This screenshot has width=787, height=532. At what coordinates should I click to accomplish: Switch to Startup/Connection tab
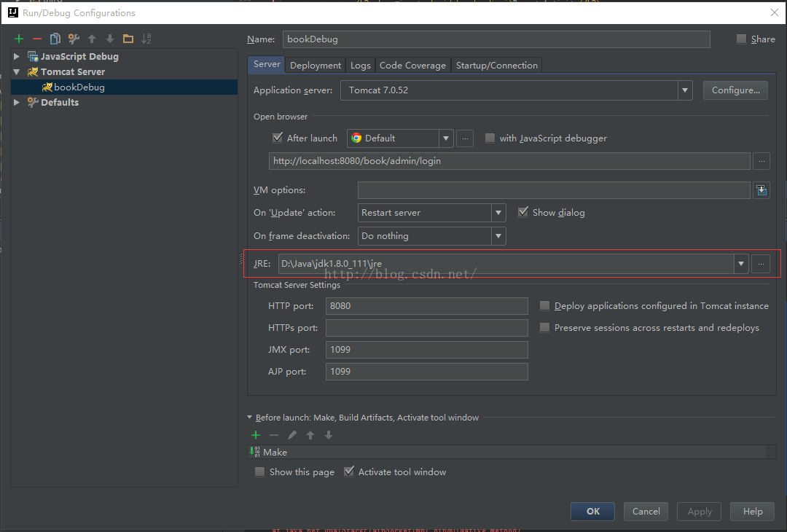(x=497, y=66)
